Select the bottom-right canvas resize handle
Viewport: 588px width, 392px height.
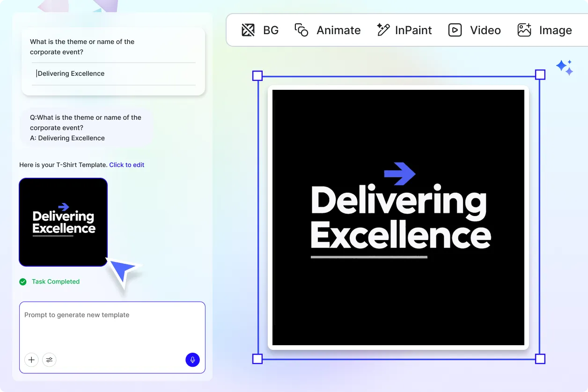tap(540, 359)
